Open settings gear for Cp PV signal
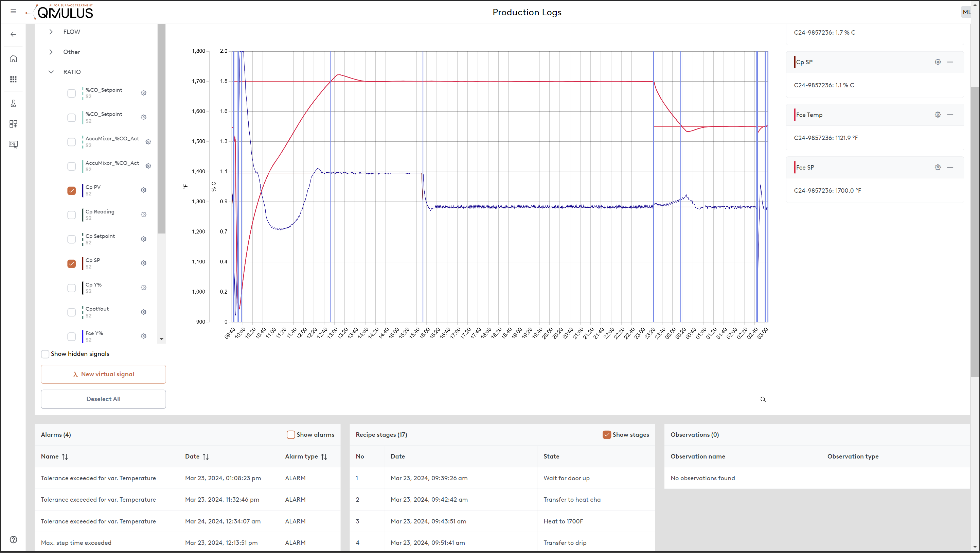The width and height of the screenshot is (980, 553). (143, 190)
